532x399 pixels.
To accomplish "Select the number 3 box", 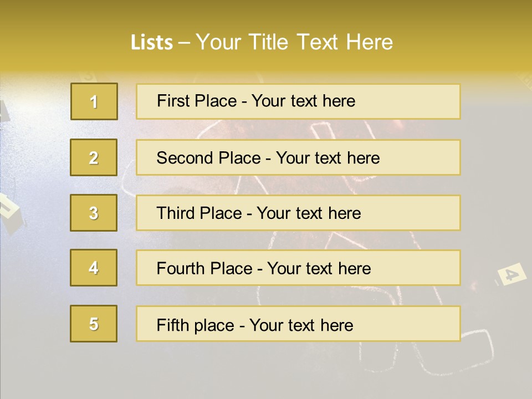I will coord(94,213).
